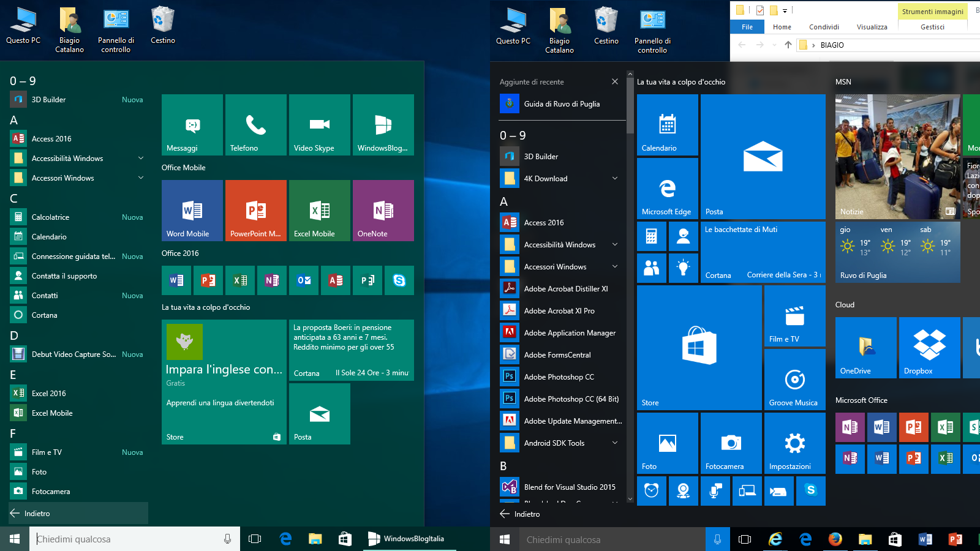The image size is (980, 551).
Task: Open the Microsoft Edge tile in dark Start menu
Action: click(x=668, y=189)
